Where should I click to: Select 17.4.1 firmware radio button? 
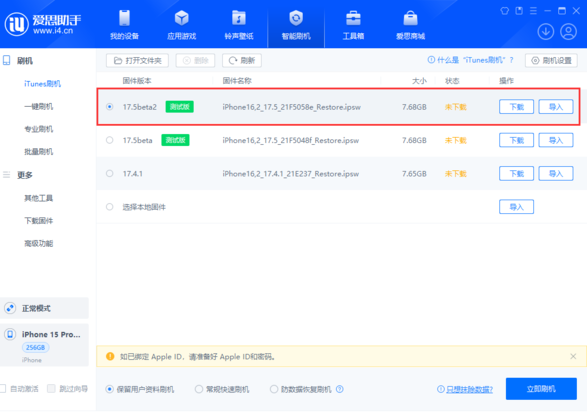(109, 173)
